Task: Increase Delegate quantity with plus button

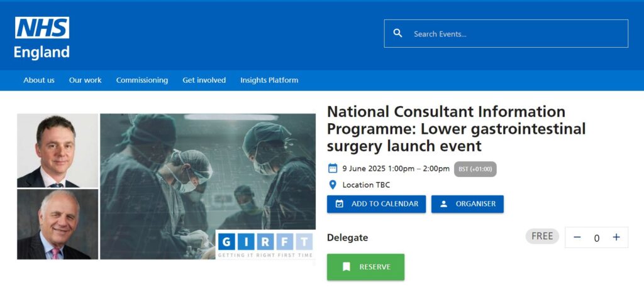Action: [x=616, y=237]
